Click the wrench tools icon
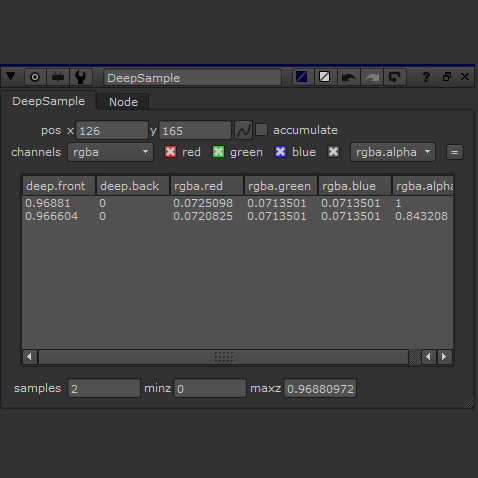The height and width of the screenshot is (478, 478). (81, 77)
